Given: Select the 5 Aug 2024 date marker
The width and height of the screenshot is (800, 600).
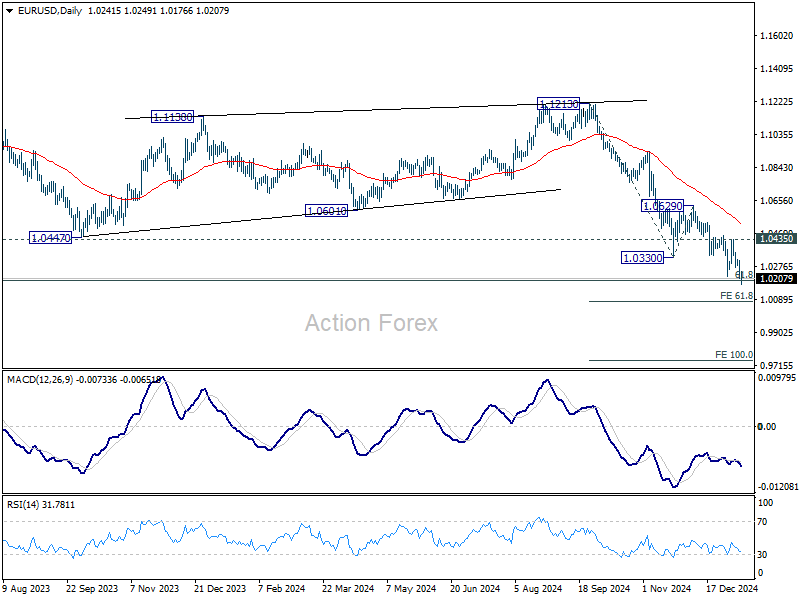Looking at the screenshot, I should (x=539, y=590).
